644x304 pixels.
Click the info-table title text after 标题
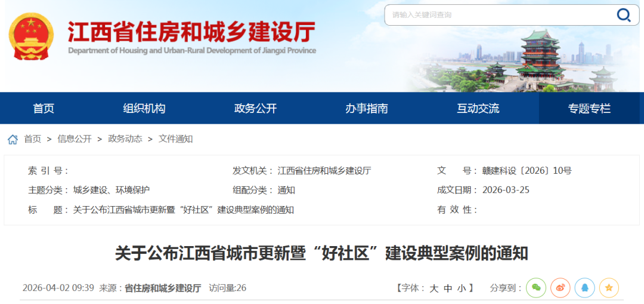tap(183, 210)
